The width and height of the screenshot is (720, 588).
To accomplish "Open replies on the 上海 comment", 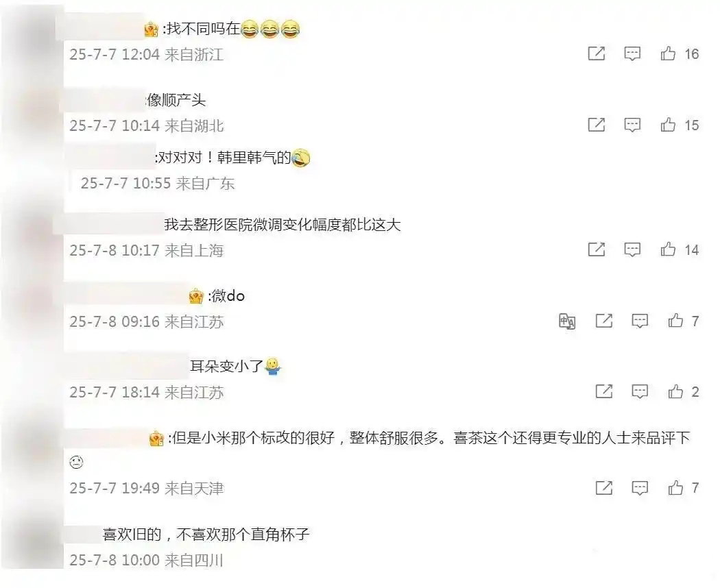I will (x=632, y=249).
